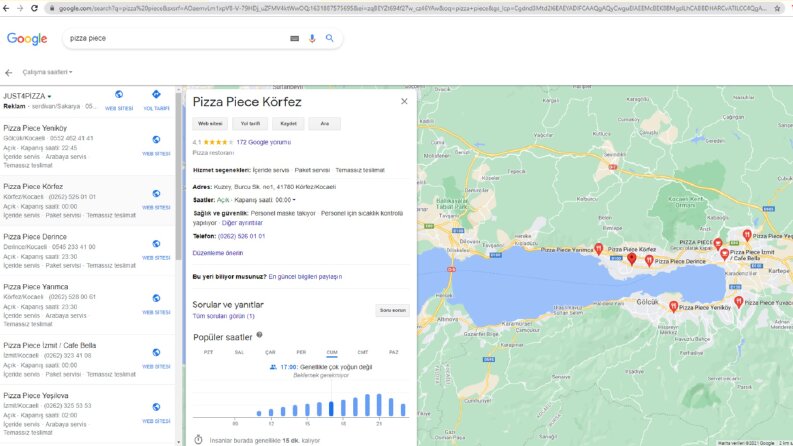The image size is (793, 446).
Task: Go back using the arrow beside Çalışma saatleri
Action: tap(9, 73)
